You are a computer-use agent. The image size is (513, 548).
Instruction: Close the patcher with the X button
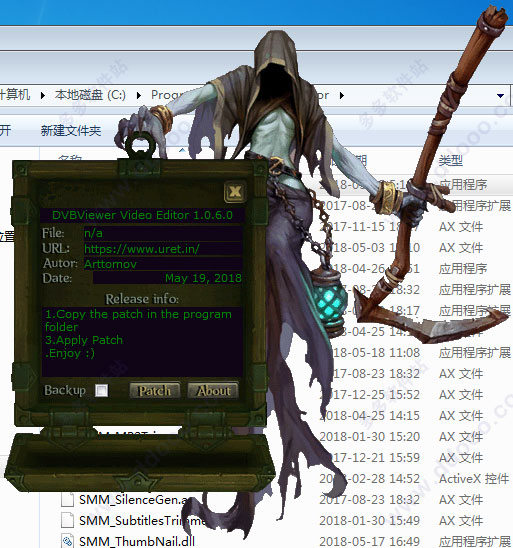pyautogui.click(x=235, y=192)
